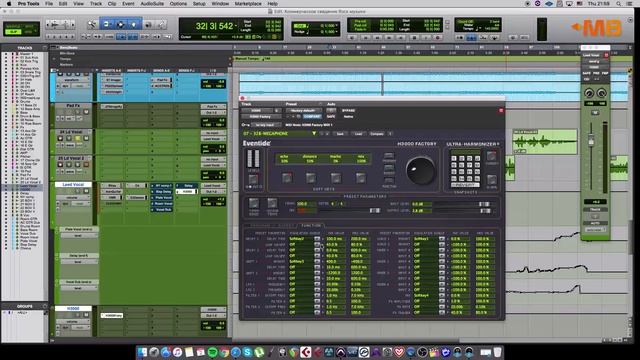Toggle BYPASS in the plug-in header
The image size is (640, 360).
tap(348, 110)
